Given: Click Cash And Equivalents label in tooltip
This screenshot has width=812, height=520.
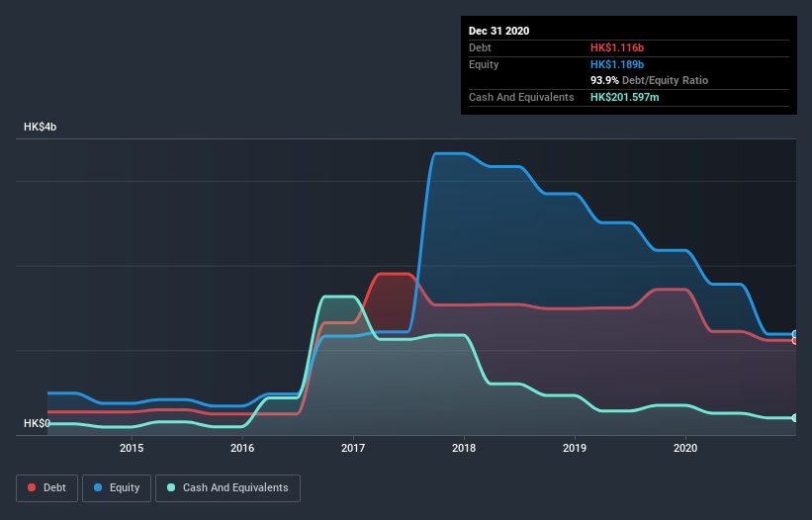Looking at the screenshot, I should tap(521, 97).
